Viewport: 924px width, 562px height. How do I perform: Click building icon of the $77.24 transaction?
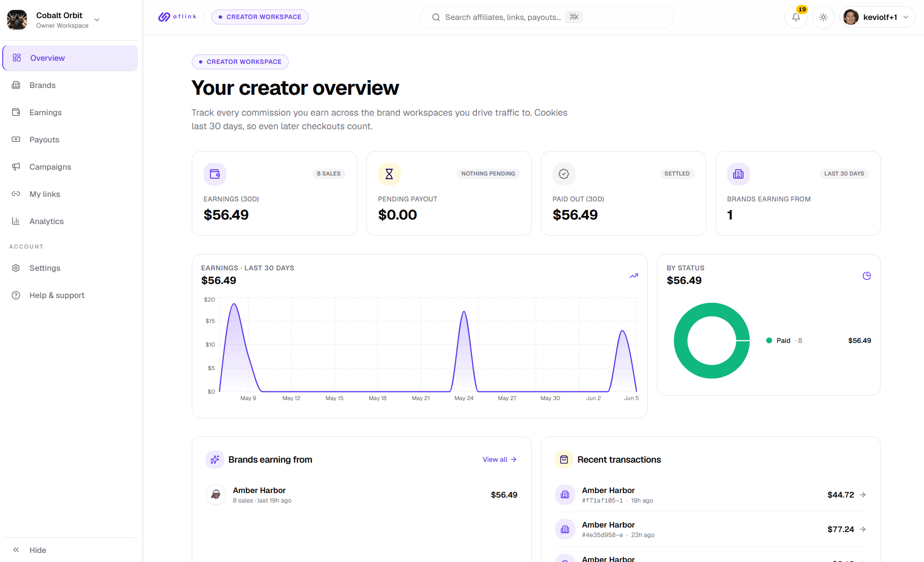coord(565,529)
